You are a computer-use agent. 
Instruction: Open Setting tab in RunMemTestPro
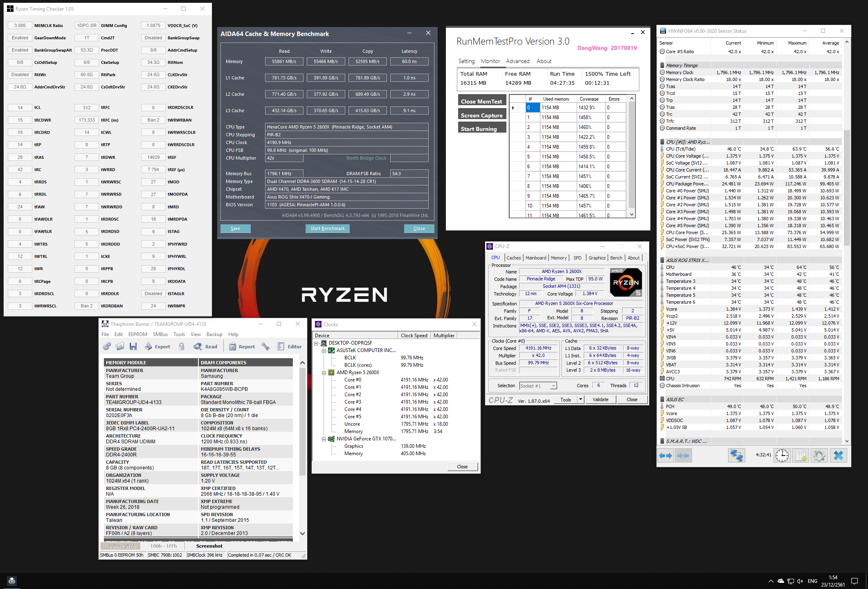(466, 61)
